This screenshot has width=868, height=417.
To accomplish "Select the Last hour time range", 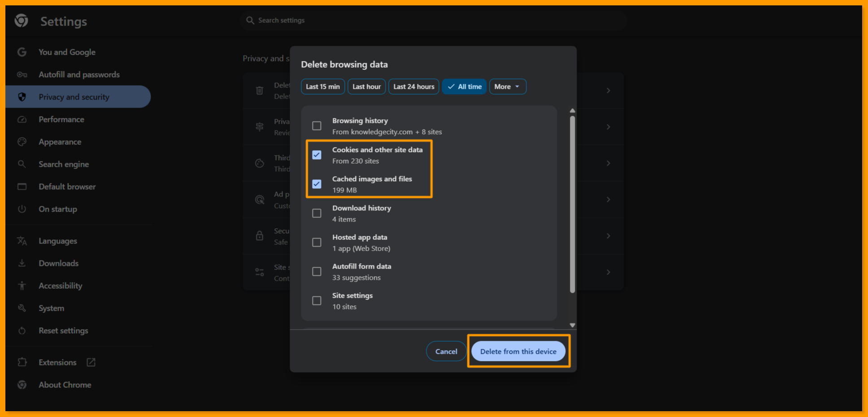I will tap(367, 87).
